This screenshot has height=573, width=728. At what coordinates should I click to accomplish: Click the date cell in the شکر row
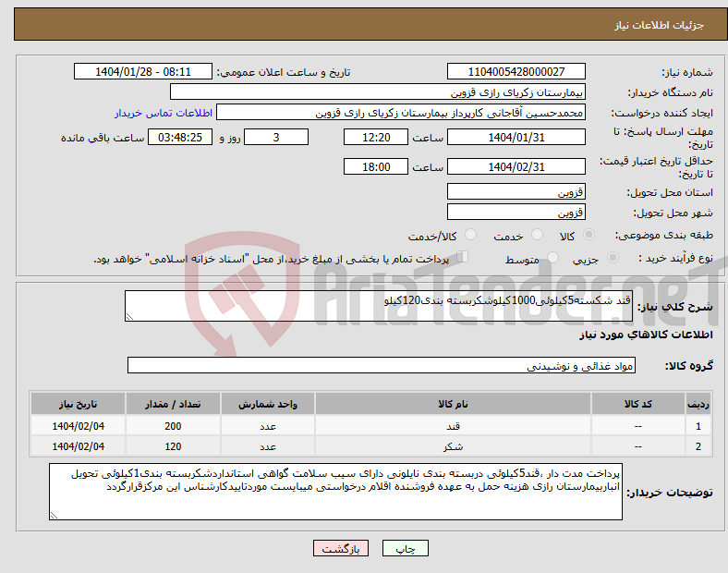tap(78, 446)
